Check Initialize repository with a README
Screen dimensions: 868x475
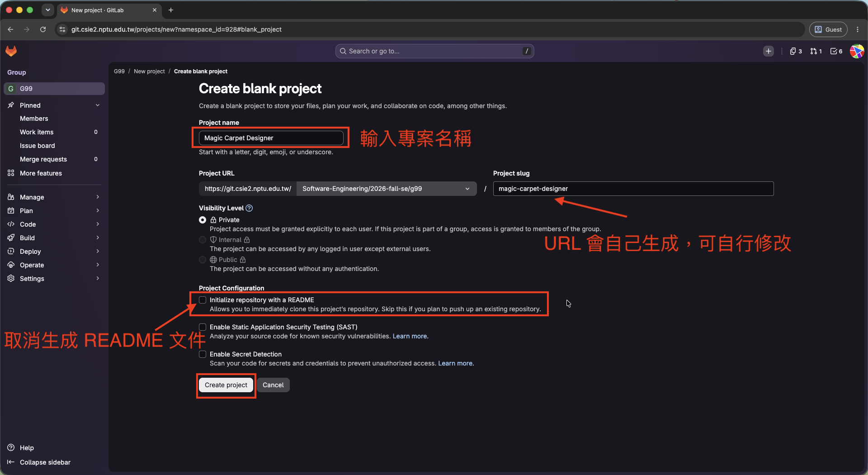pyautogui.click(x=203, y=300)
